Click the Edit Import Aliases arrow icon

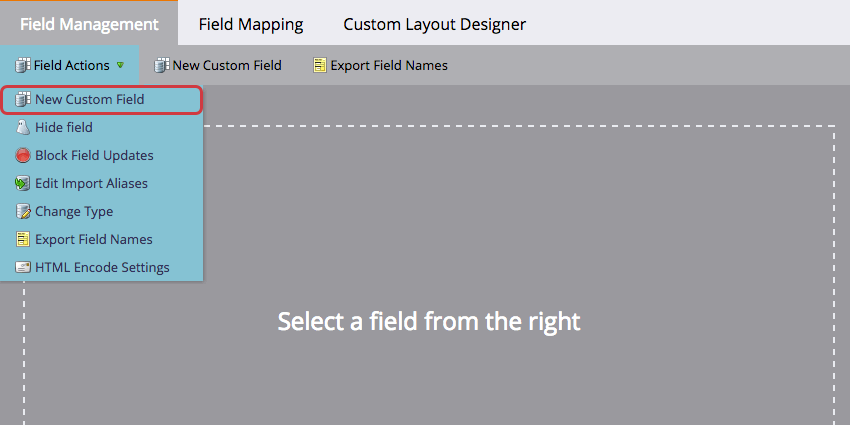[23, 184]
